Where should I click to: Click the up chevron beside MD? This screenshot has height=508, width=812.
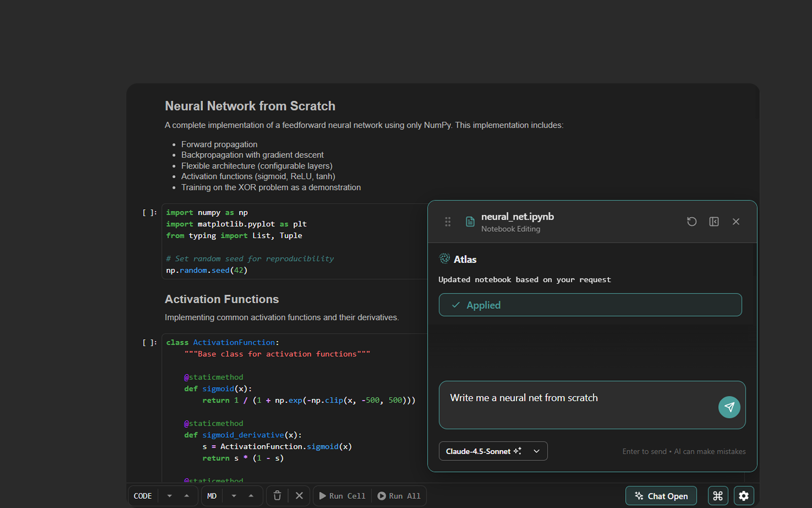point(251,495)
